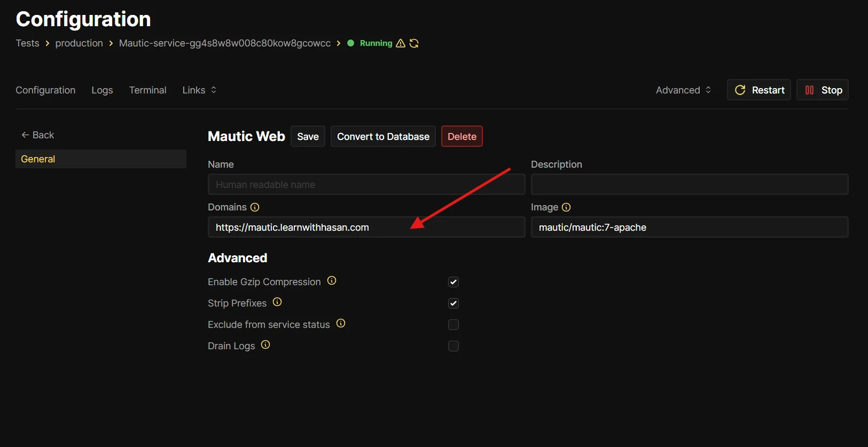868x447 pixels.
Task: Click the refresh status icon beside Running
Action: [414, 43]
